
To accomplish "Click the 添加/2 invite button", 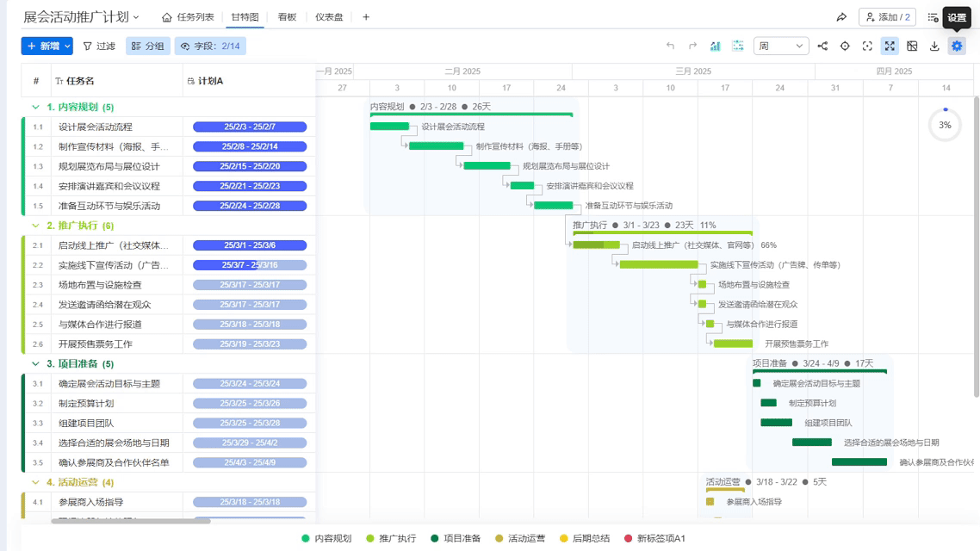I will click(885, 16).
